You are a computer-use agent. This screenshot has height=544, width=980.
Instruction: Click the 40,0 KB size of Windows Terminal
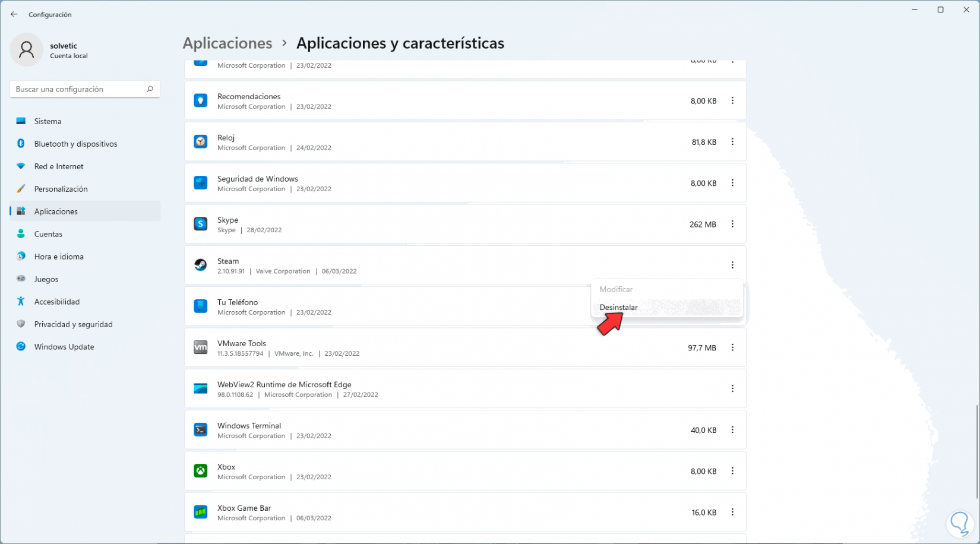703,431
